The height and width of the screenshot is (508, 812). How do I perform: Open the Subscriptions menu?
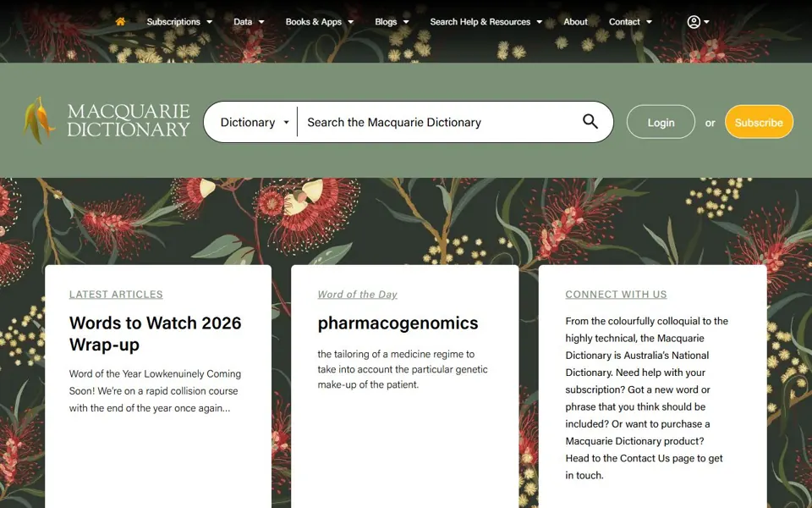pos(173,22)
